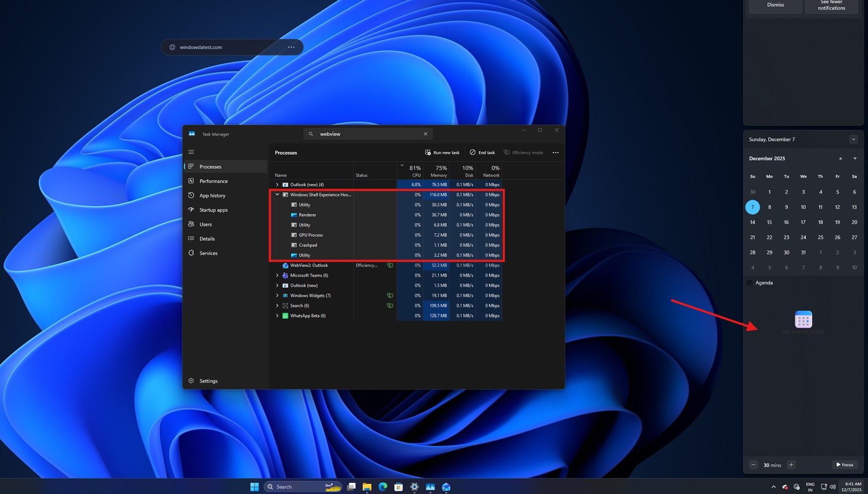Click the Efficiency mode leaf on Windows Widgets
The width and height of the screenshot is (868, 494).
(390, 295)
